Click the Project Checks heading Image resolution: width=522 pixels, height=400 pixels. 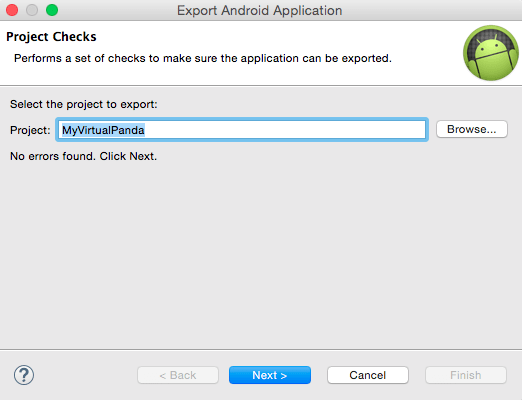pos(51,37)
